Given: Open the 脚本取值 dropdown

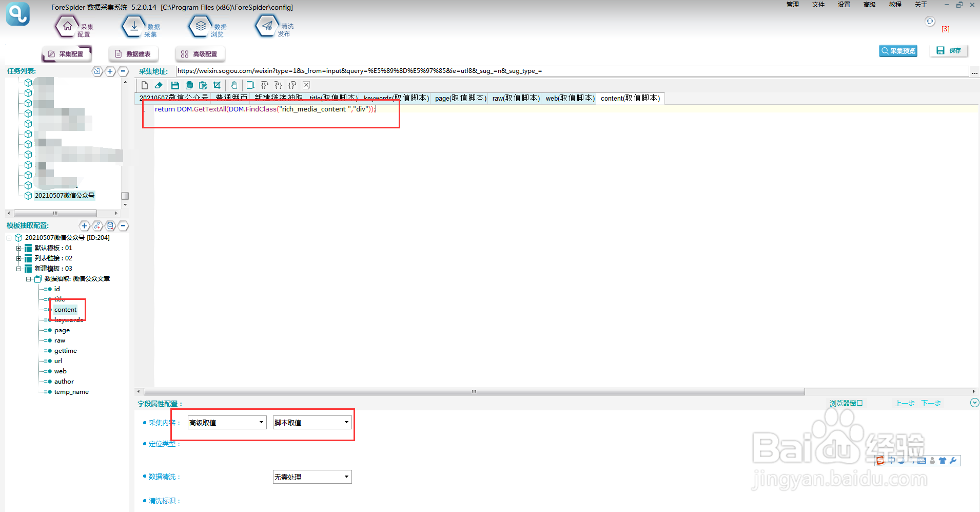Looking at the screenshot, I should pyautogui.click(x=312, y=423).
